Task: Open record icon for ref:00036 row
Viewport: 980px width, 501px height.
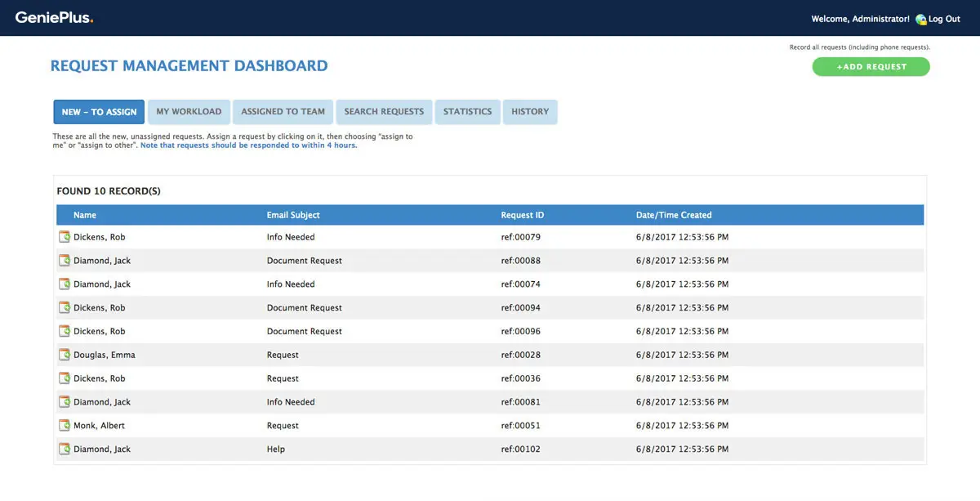Action: coord(65,379)
